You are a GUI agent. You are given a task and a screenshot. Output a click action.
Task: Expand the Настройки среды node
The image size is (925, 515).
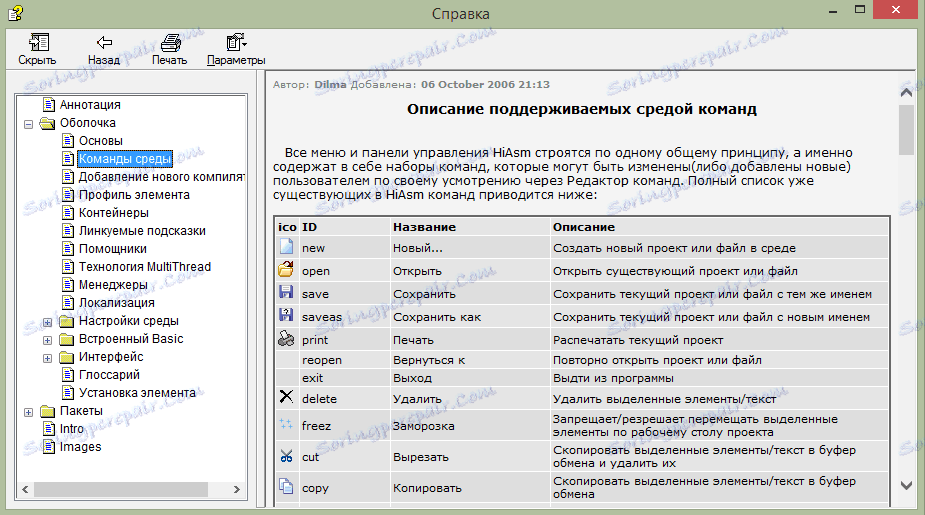click(48, 323)
